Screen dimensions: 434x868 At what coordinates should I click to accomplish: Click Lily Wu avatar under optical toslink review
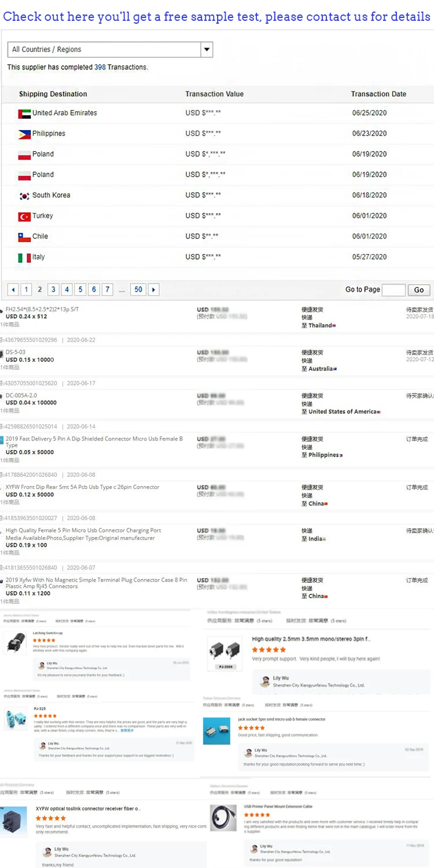47,851
